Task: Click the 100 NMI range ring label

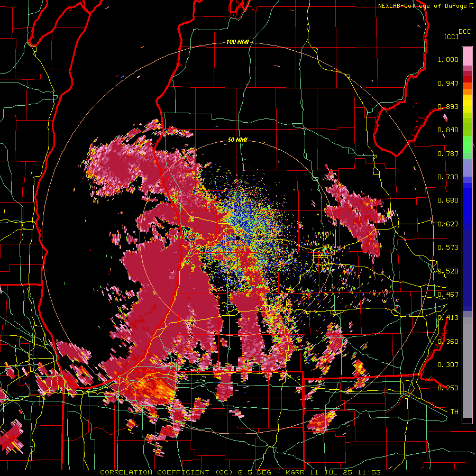Action: click(237, 42)
